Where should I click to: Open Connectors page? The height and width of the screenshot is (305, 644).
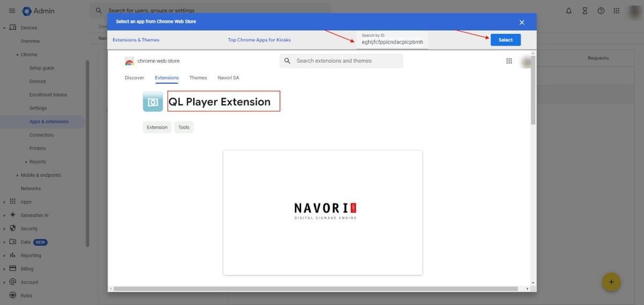pos(41,135)
